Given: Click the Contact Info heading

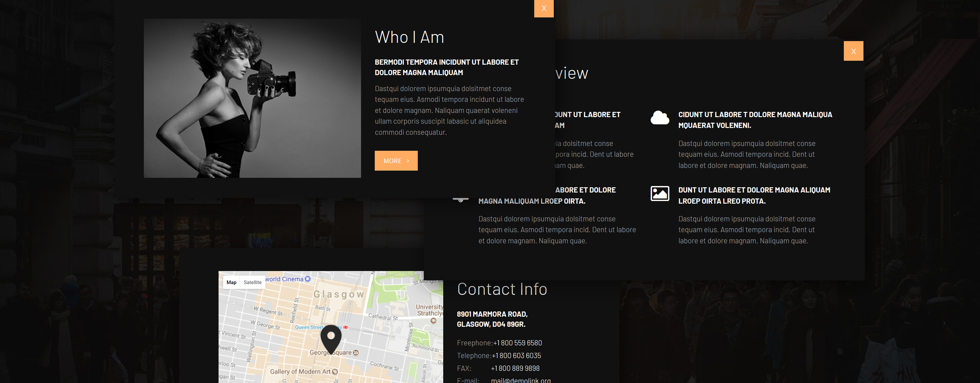Looking at the screenshot, I should point(502,289).
